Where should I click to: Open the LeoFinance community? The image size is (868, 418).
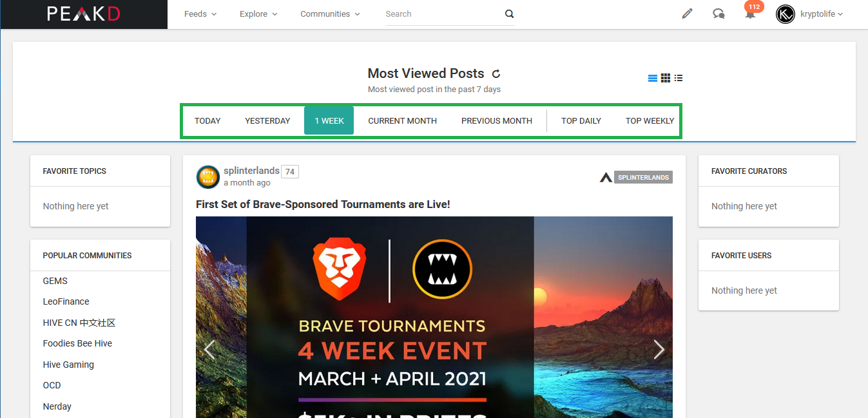(x=66, y=301)
